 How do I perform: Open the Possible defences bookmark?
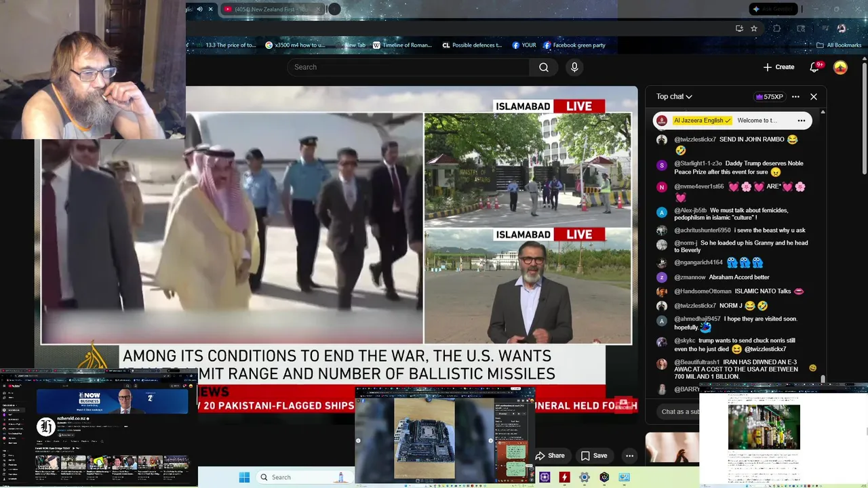click(472, 45)
